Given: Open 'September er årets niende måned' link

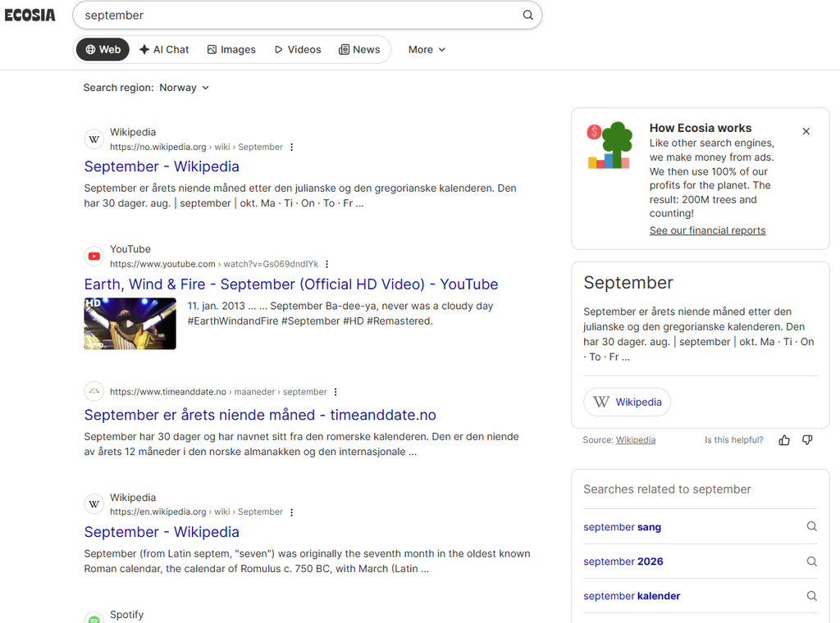Looking at the screenshot, I should coord(260,415).
